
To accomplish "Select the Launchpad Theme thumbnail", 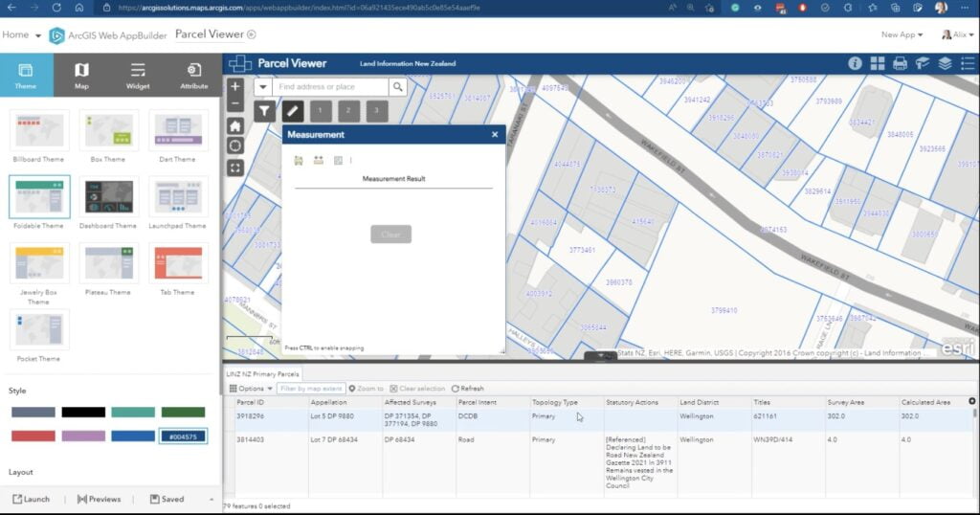I will [177, 197].
